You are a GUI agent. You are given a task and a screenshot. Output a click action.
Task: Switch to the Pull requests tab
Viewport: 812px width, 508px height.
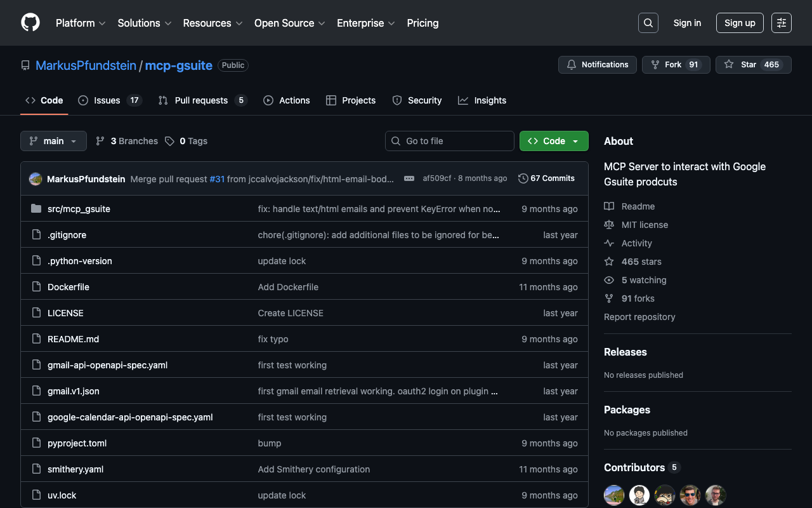point(202,100)
